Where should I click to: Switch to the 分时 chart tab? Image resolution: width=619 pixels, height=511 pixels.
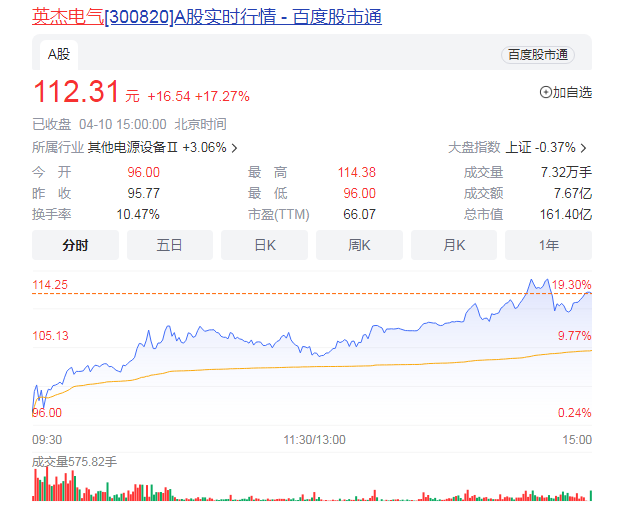click(75, 245)
